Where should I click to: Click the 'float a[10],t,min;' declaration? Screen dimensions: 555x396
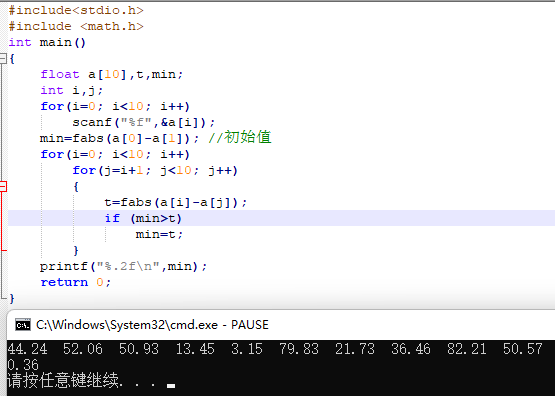point(112,74)
